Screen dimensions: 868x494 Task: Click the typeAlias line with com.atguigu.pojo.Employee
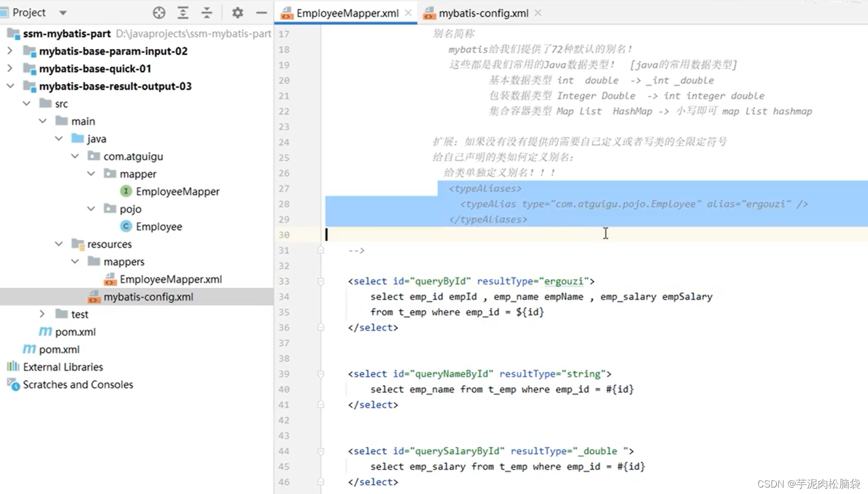pos(633,204)
